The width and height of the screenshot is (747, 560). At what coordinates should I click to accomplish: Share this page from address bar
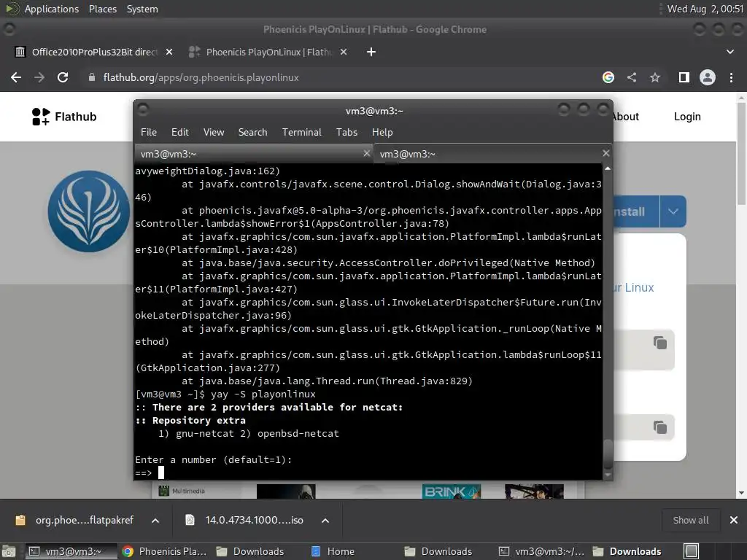(632, 77)
